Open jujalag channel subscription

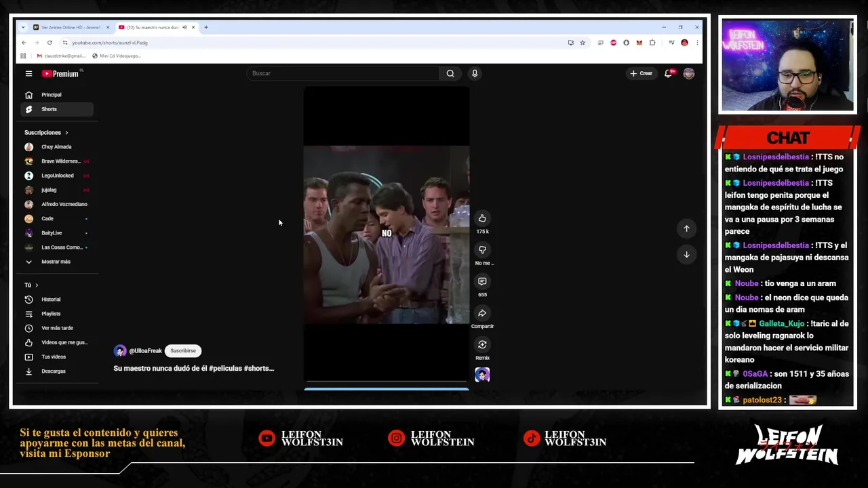(x=58, y=190)
